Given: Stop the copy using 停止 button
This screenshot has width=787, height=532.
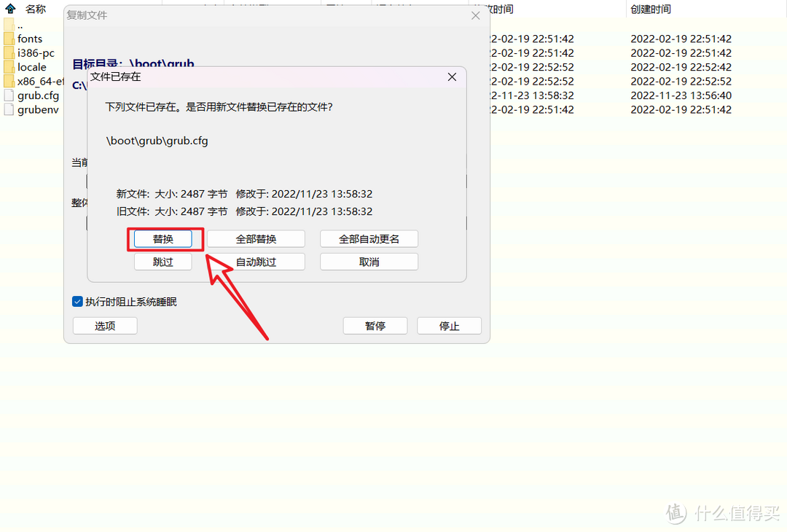Looking at the screenshot, I should (449, 325).
